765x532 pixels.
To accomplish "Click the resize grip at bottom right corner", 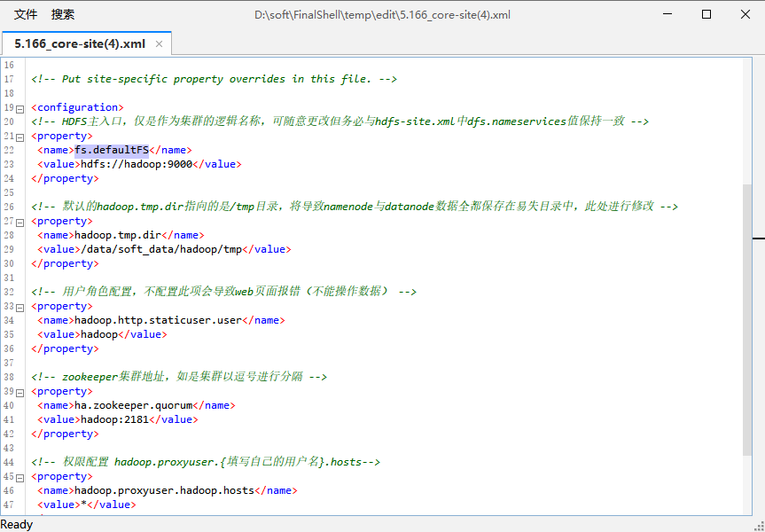I will point(760,527).
